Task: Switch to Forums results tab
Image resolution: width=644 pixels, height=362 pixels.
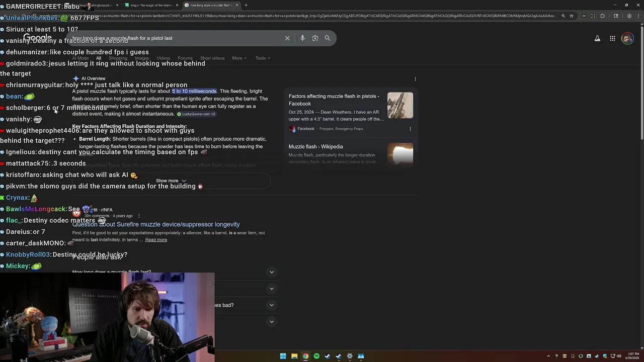Action: coord(185,58)
